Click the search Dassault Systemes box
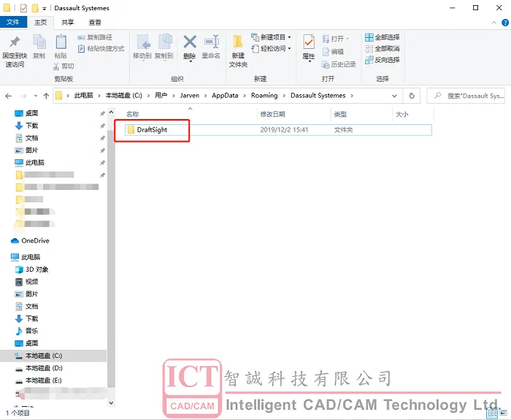The image size is (511, 420). [x=466, y=96]
